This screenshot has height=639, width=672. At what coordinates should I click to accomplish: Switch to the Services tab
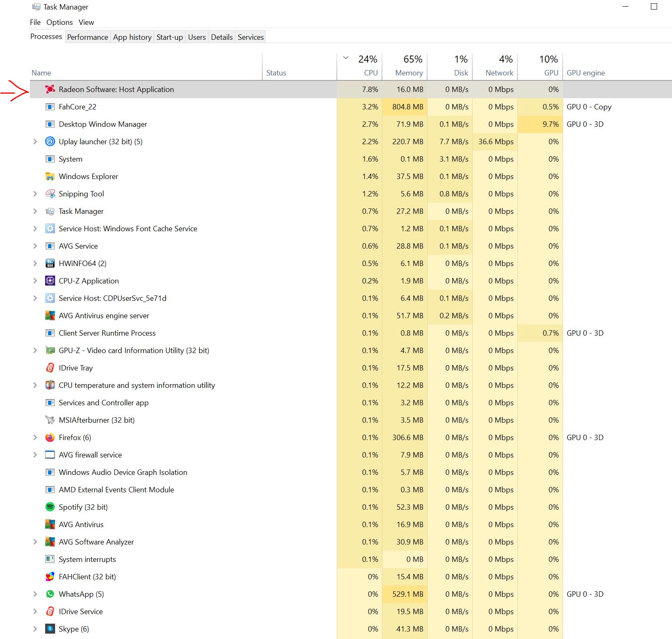tap(251, 37)
